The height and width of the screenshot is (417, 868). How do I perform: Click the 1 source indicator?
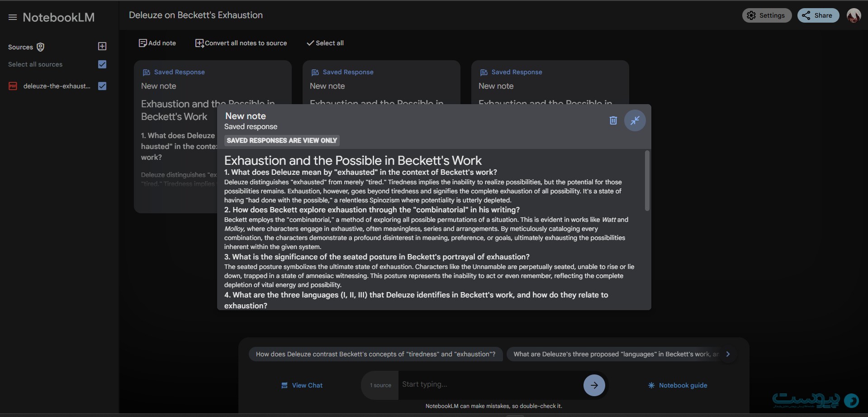tap(380, 385)
